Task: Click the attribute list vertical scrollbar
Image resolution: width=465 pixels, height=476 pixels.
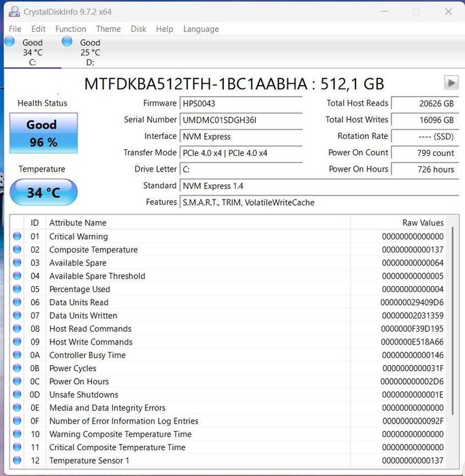Action: pos(452,321)
